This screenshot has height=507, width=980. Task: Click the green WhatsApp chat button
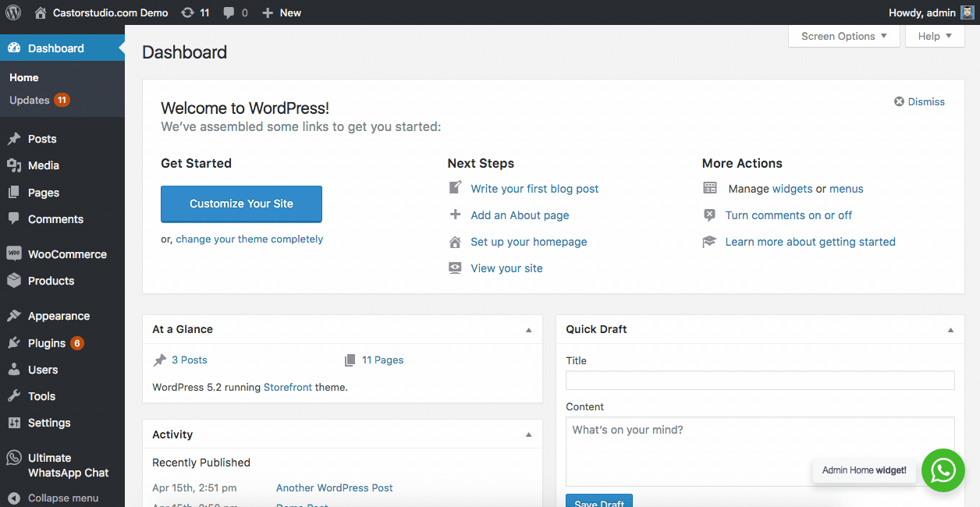[x=943, y=470]
